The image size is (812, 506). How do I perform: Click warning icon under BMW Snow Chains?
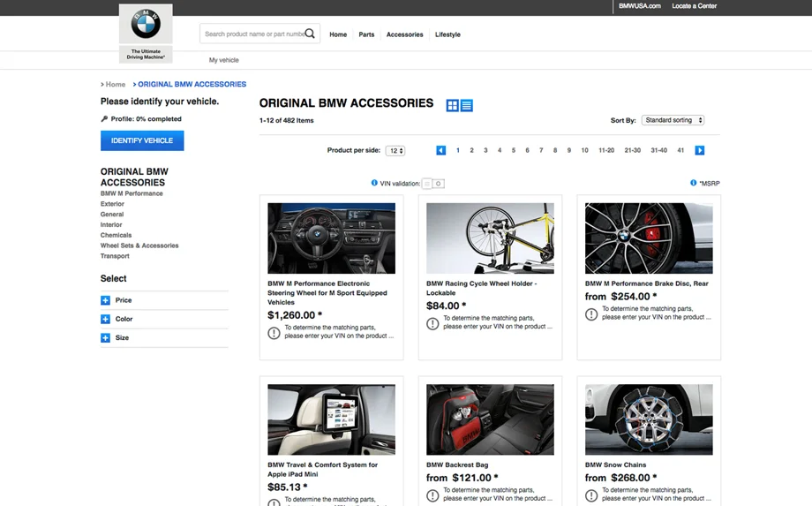[x=591, y=495]
